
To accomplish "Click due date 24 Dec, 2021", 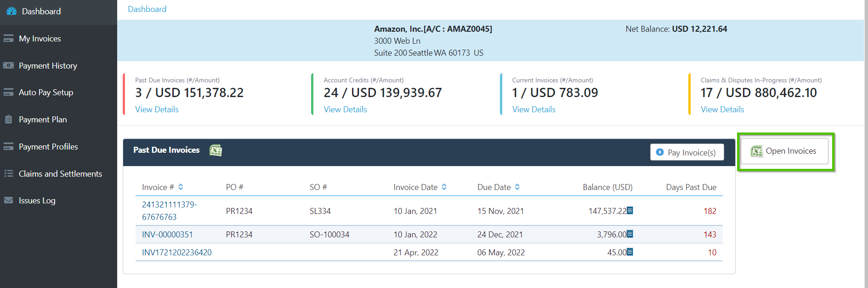I will coord(500,235).
